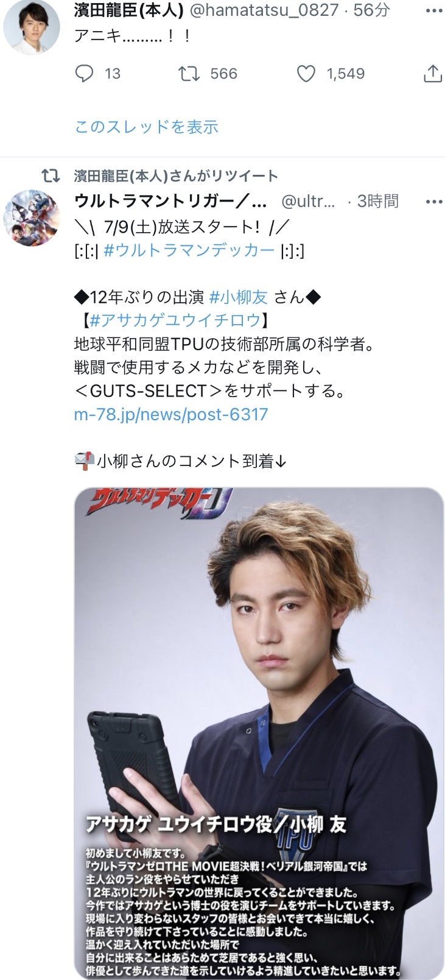The width and height of the screenshot is (445, 980).
Task: Open the #小柳友 hashtag
Action: (x=239, y=297)
